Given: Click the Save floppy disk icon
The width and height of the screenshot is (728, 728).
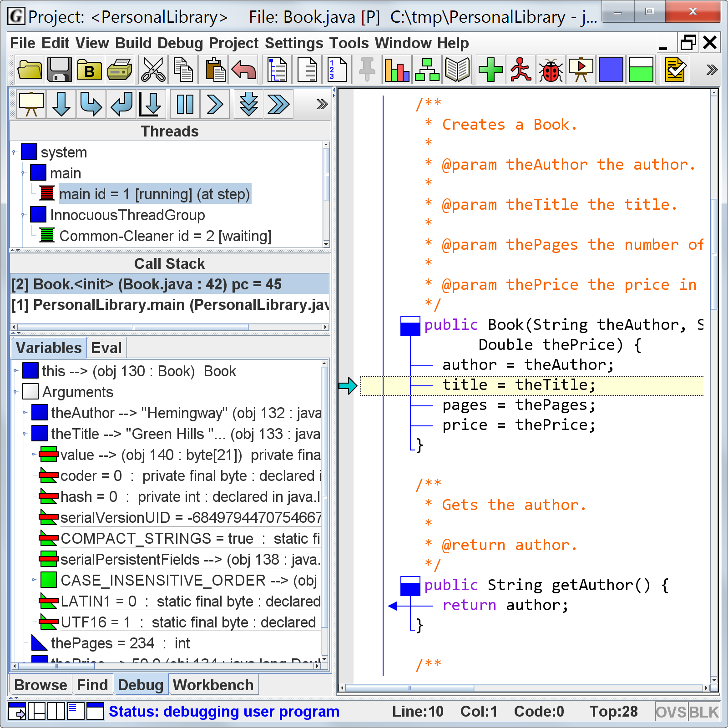Looking at the screenshot, I should (60, 70).
